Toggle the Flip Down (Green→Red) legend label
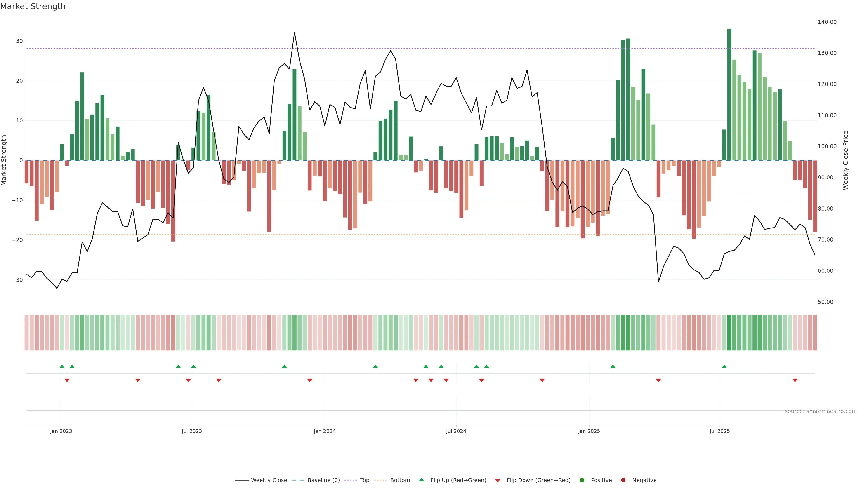Screen dimensions: 868x488 (538, 480)
